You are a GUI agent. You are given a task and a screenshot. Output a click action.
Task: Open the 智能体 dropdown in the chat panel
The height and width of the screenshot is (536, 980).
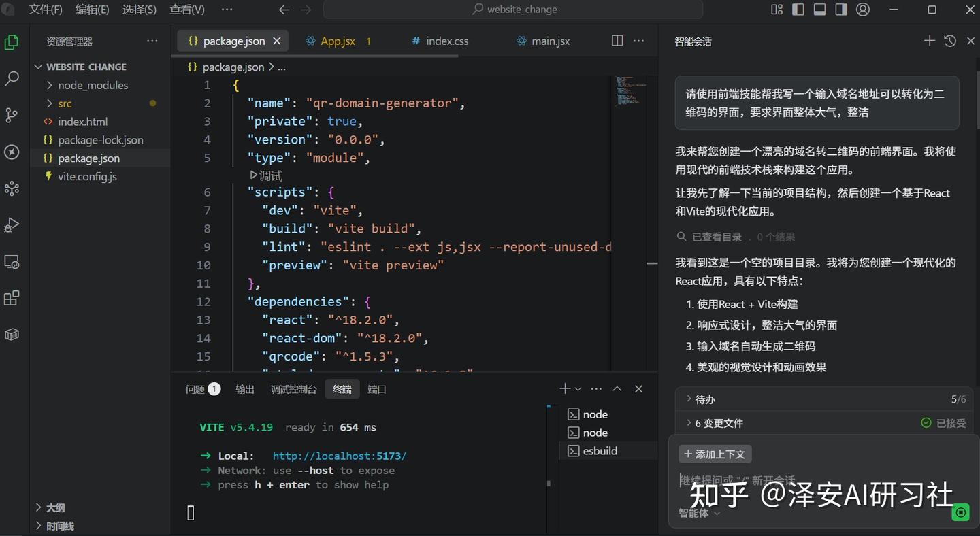(x=699, y=513)
